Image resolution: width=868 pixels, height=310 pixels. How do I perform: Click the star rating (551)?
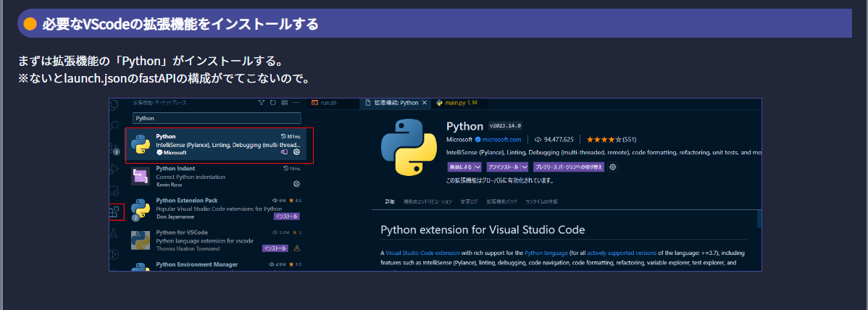click(x=611, y=140)
